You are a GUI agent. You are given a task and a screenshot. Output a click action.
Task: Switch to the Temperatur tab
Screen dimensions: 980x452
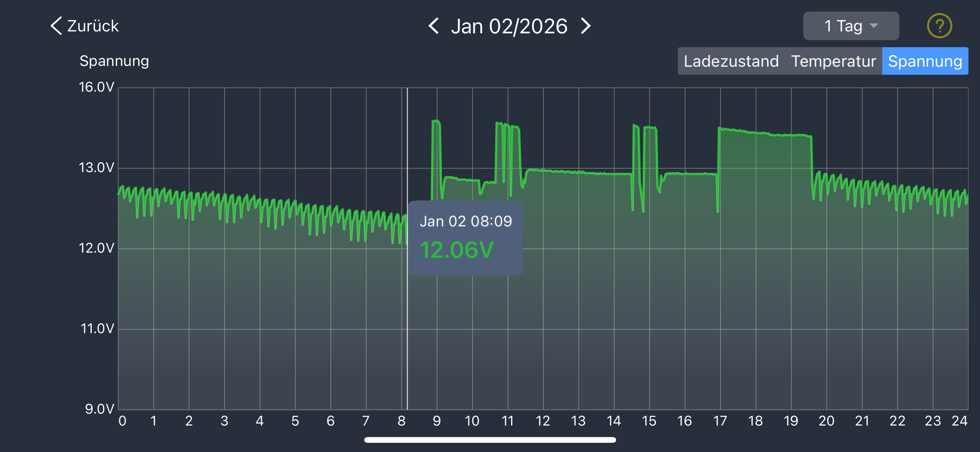point(833,61)
